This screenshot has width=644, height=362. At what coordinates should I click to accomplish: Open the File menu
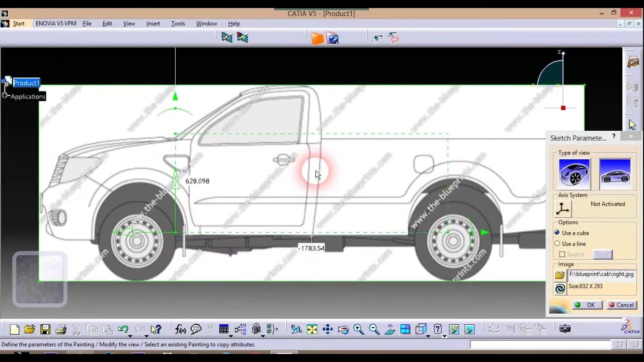pyautogui.click(x=87, y=24)
